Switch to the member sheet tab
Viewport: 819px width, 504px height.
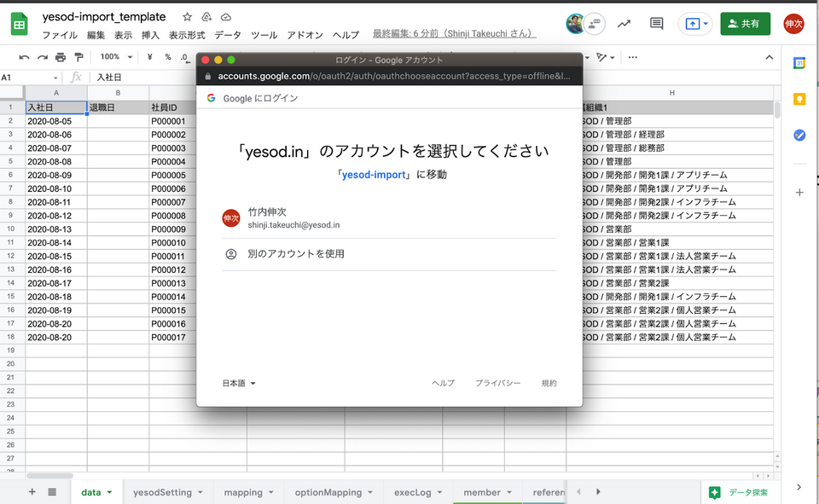481,493
